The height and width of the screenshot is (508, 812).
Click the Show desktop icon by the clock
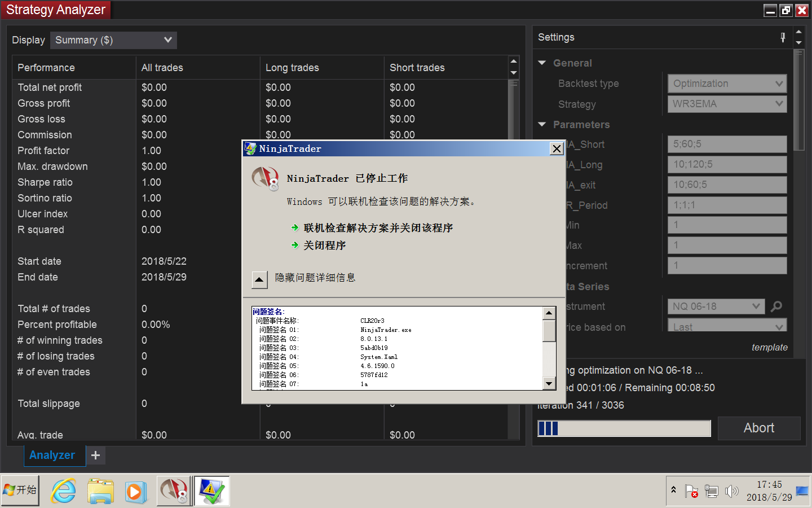(802, 491)
